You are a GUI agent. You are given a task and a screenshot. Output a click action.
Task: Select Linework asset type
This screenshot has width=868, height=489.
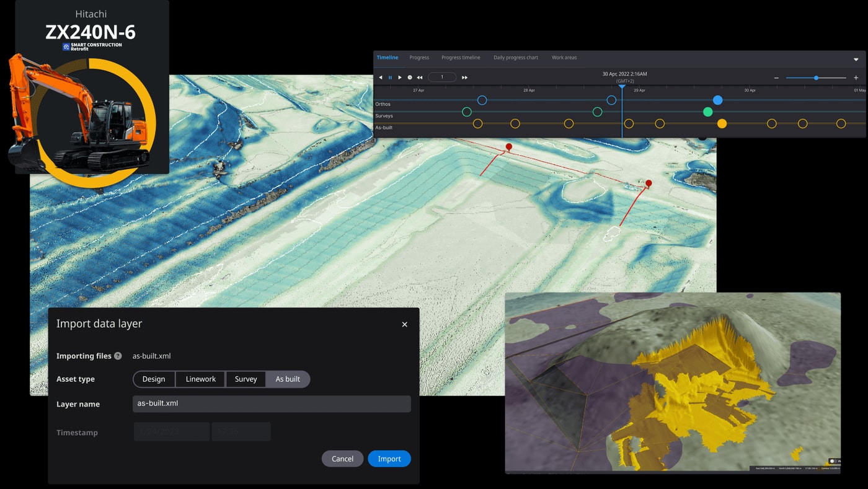point(201,379)
